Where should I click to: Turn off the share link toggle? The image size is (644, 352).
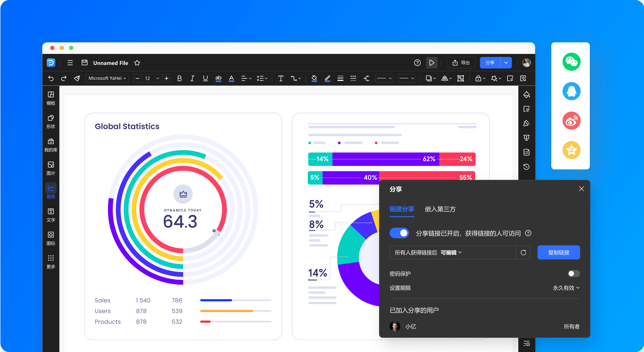point(399,233)
